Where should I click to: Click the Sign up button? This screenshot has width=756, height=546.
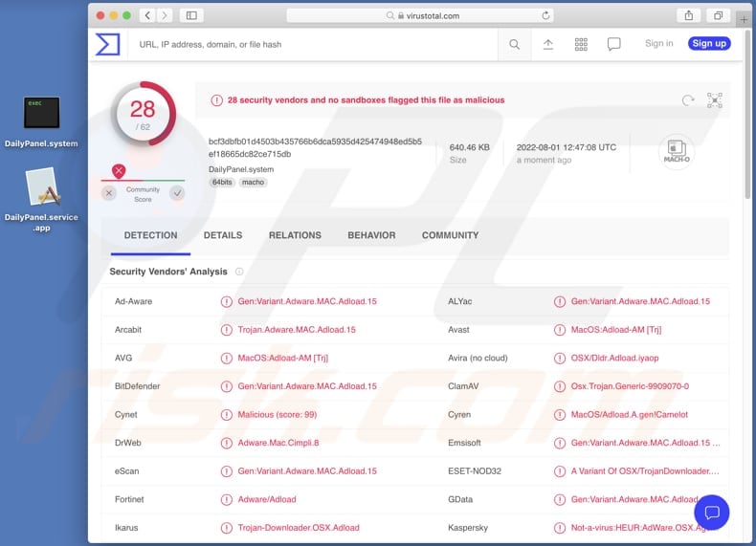tap(709, 43)
